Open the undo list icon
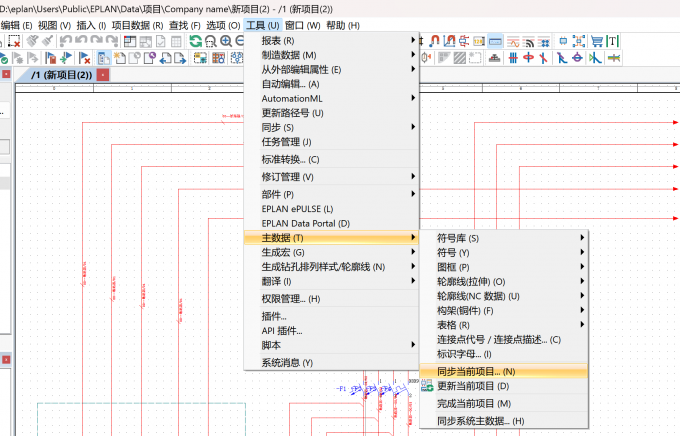 point(65,41)
